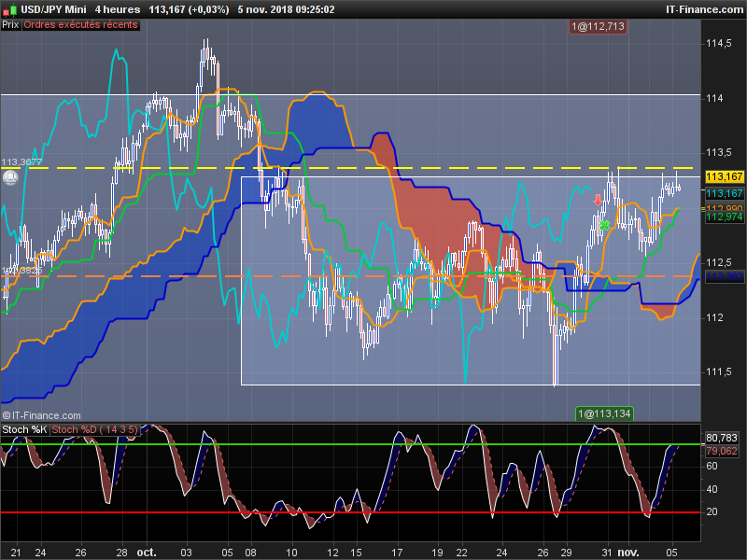Click the yellow 113,167 current price label
The width and height of the screenshot is (747, 560).
725,176
